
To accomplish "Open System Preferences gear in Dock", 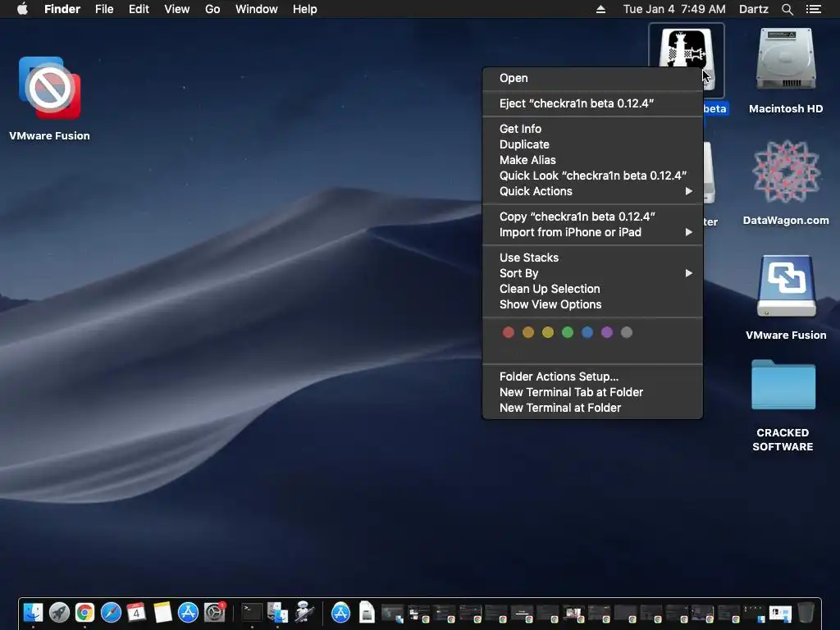I will click(214, 612).
